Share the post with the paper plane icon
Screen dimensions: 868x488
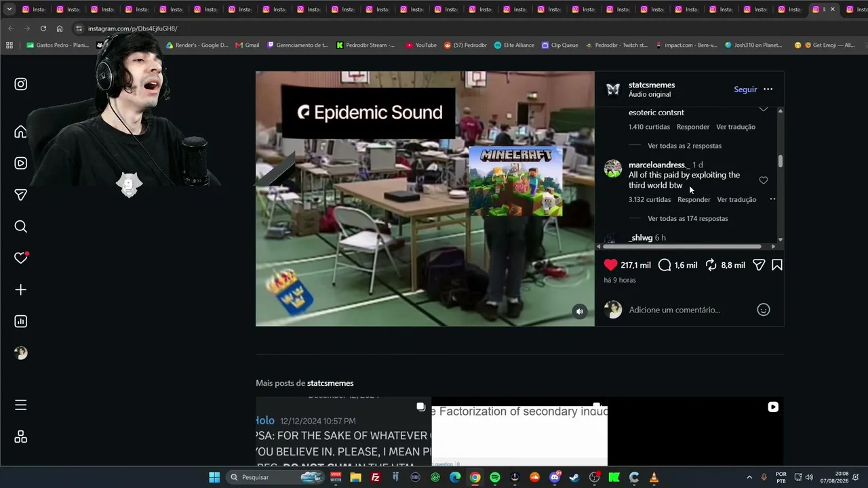(759, 265)
